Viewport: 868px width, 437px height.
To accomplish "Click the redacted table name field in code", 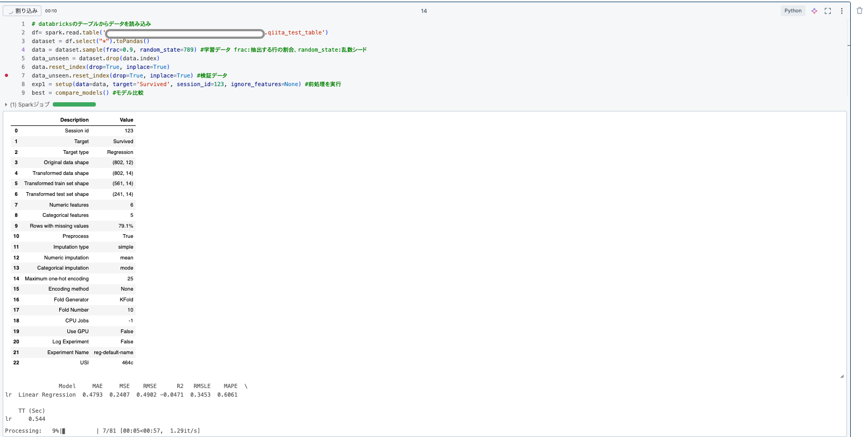I will click(x=185, y=34).
